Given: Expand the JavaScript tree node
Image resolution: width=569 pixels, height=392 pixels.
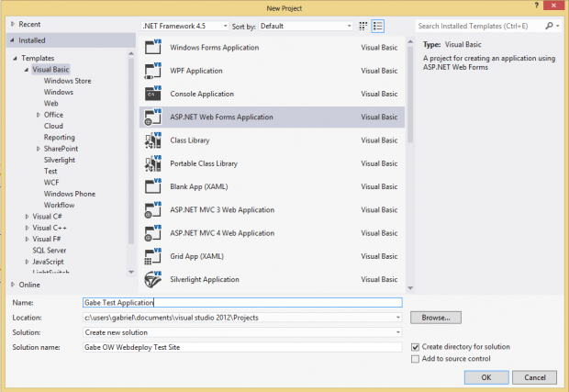Looking at the screenshot, I should click(27, 262).
